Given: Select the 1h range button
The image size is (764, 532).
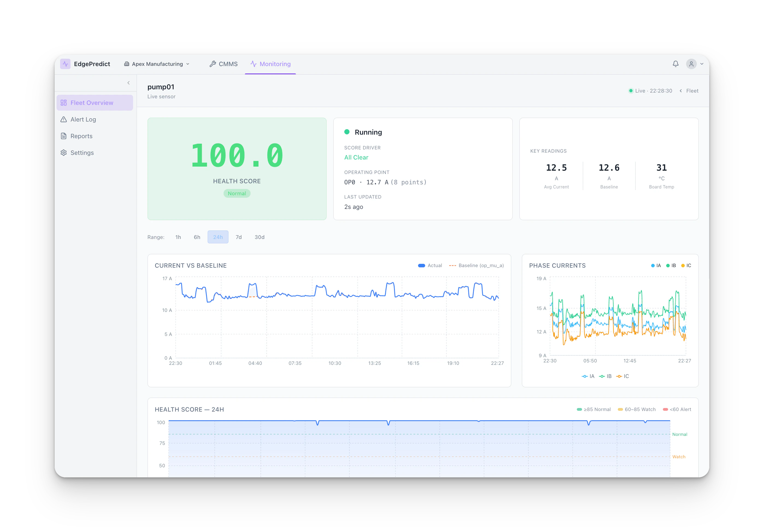Looking at the screenshot, I should point(178,237).
